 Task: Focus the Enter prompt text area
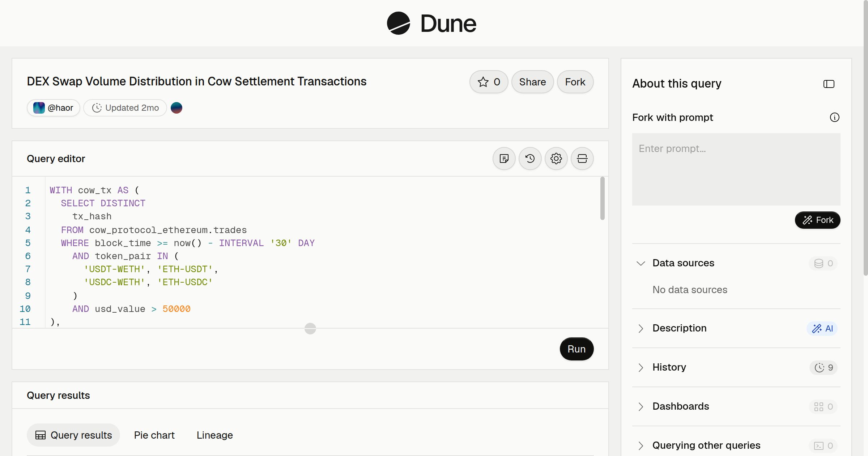(x=736, y=169)
